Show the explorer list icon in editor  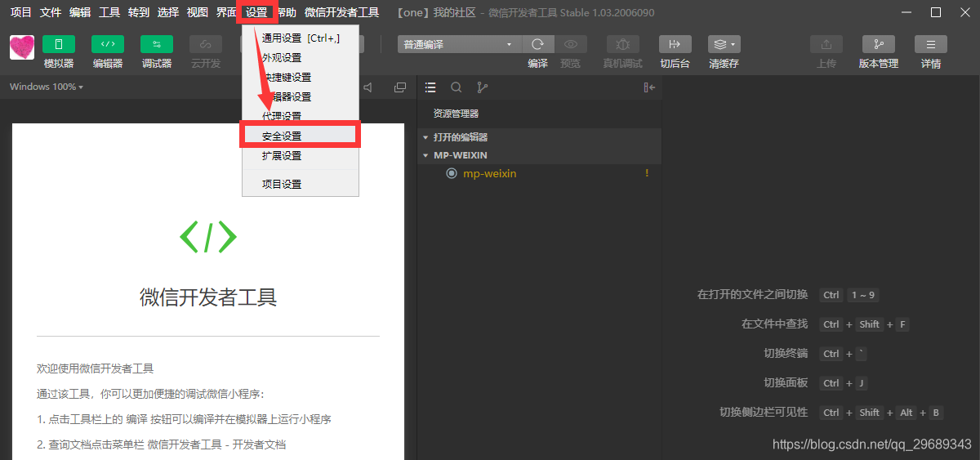click(x=431, y=87)
